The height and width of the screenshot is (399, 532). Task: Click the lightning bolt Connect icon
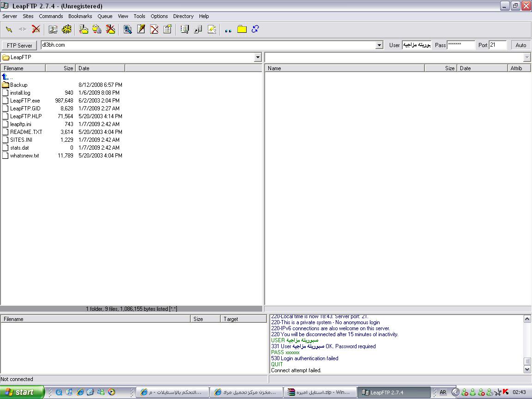click(x=9, y=30)
